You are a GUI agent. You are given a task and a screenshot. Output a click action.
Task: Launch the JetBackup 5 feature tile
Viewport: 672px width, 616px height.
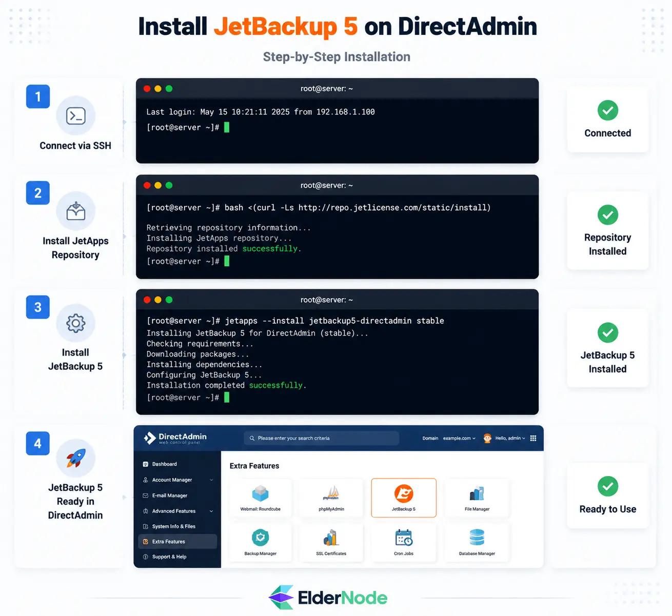(x=404, y=498)
